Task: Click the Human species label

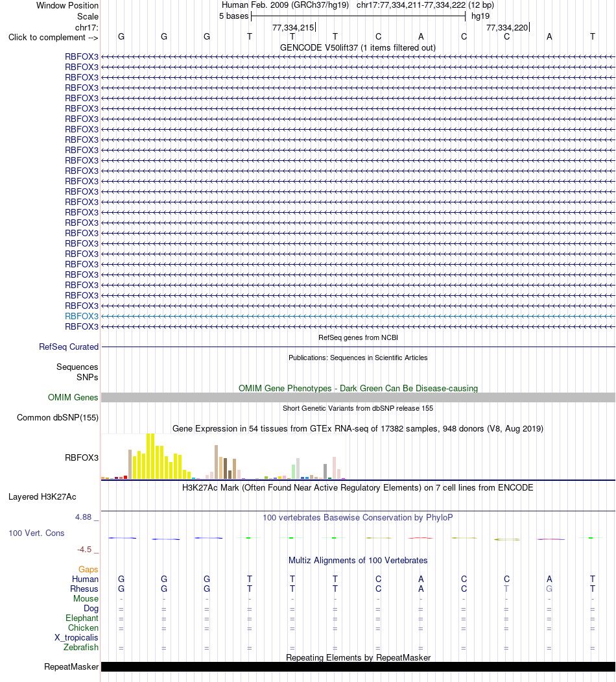Action: coord(85,579)
